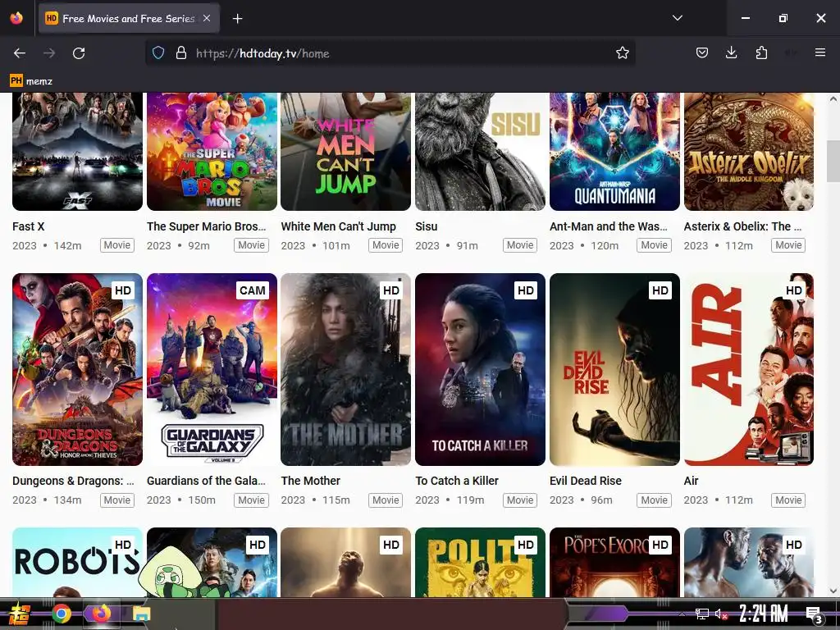Expand the list all tabs chevron
The height and width of the screenshot is (630, 840).
point(677,18)
